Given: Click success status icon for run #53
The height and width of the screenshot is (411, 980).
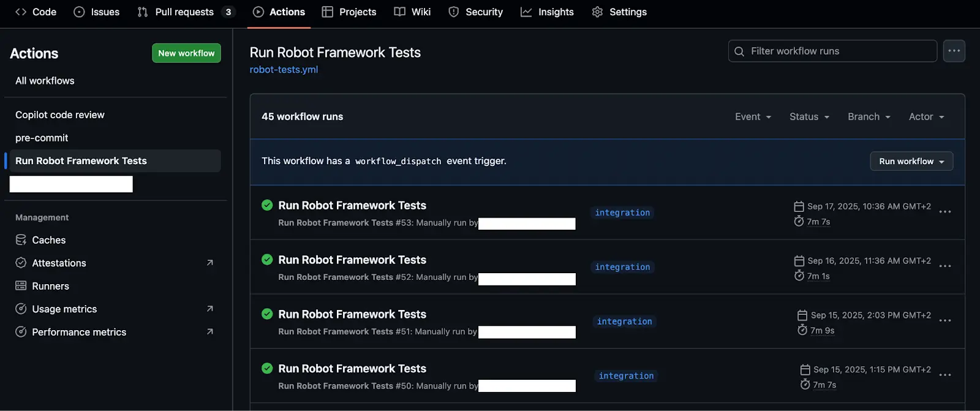Looking at the screenshot, I should [x=267, y=205].
